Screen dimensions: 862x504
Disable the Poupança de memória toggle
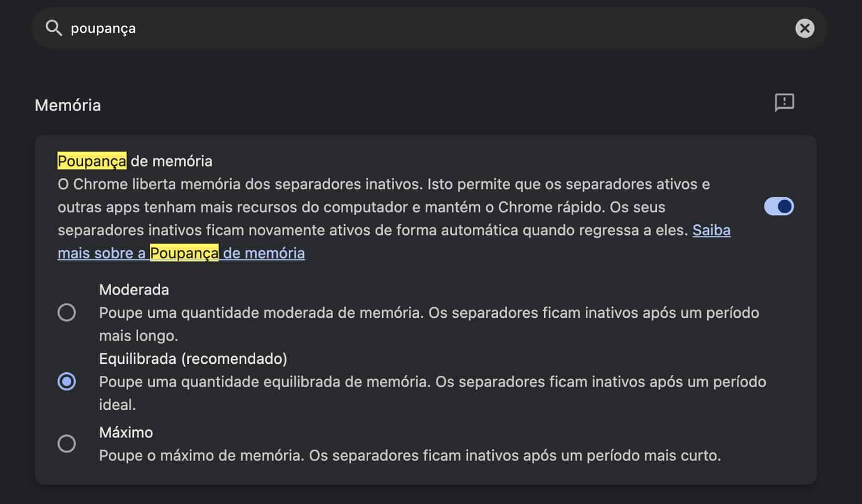[x=778, y=207]
